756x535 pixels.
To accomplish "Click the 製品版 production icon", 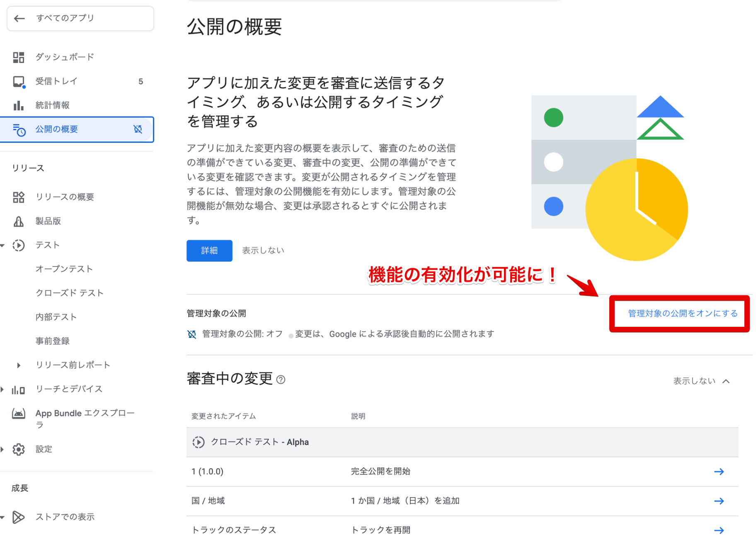I will pos(19,221).
